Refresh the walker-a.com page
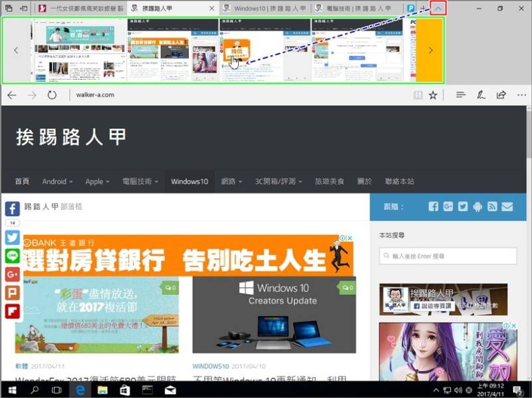 tap(52, 95)
